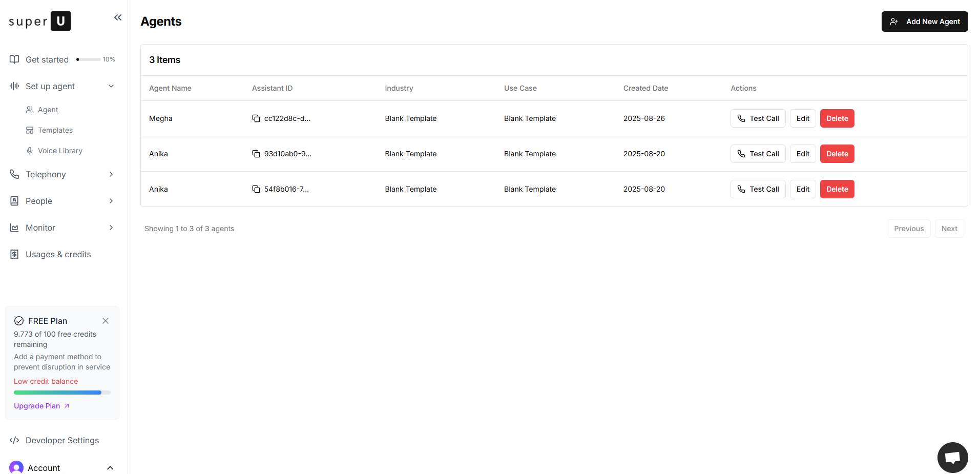Expand the Monitor section
980x474 pixels.
[x=111, y=228]
